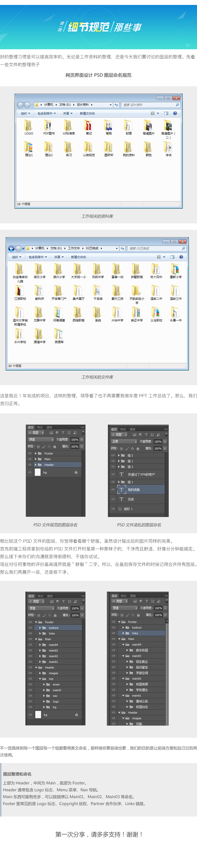The image size is (197, 868).
Task: Open the 资源库 folder icon
Action: coord(59,334)
